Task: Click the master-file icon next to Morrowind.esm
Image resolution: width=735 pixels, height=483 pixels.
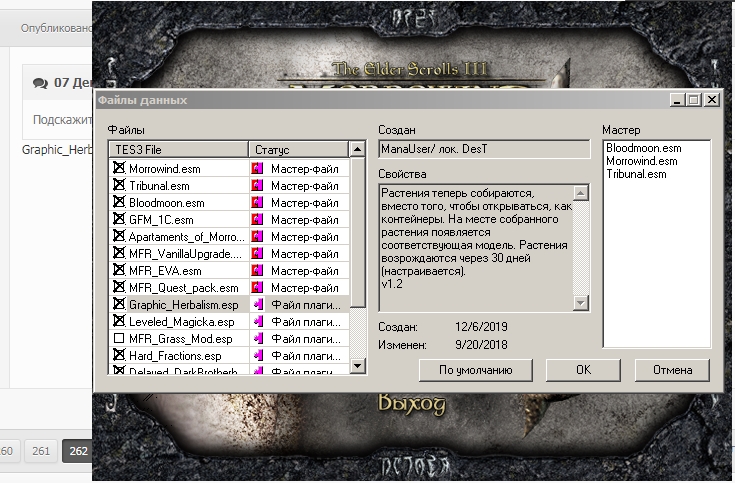Action: 257,169
